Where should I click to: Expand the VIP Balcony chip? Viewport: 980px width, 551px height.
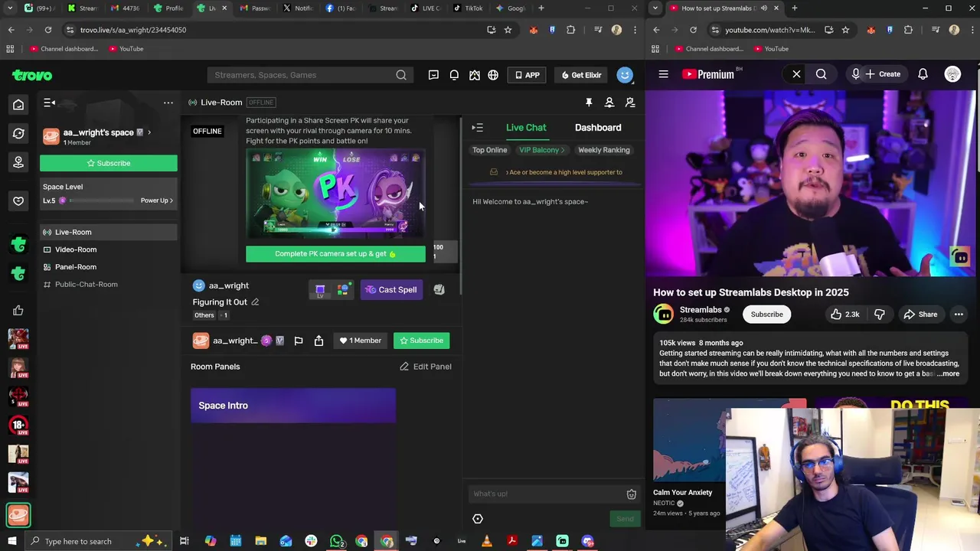541,150
